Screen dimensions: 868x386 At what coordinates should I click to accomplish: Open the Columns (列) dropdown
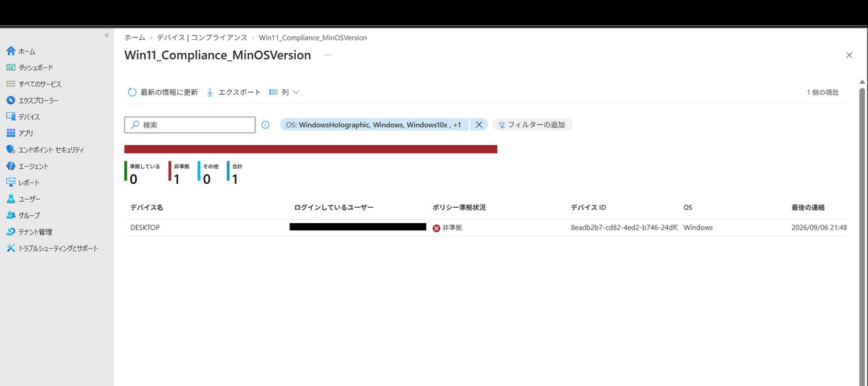(x=284, y=93)
